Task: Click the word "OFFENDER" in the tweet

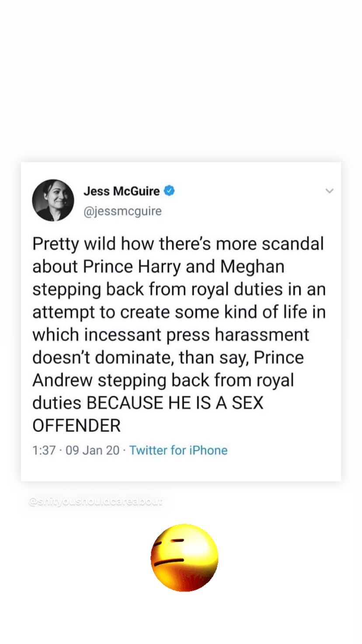Action: click(x=77, y=426)
